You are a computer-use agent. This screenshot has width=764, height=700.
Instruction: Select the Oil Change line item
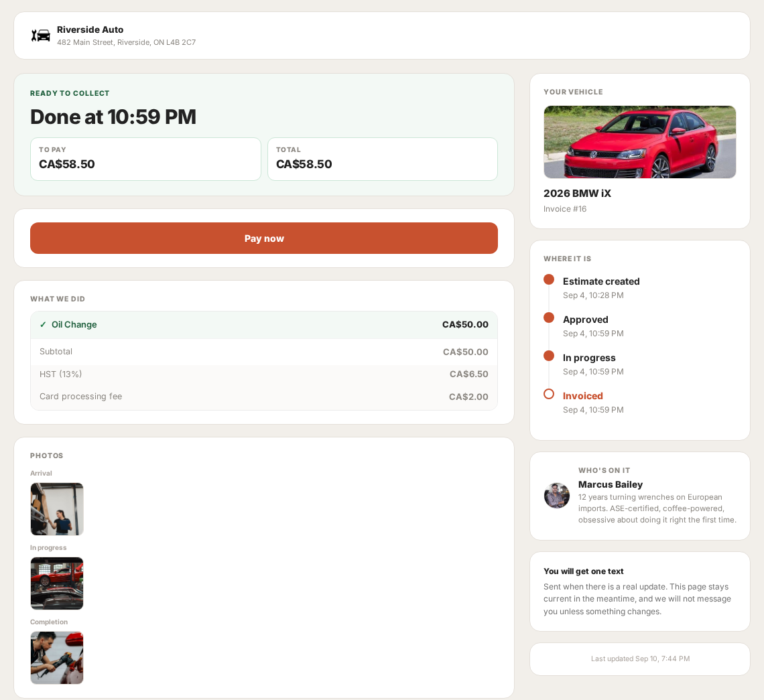(x=264, y=325)
